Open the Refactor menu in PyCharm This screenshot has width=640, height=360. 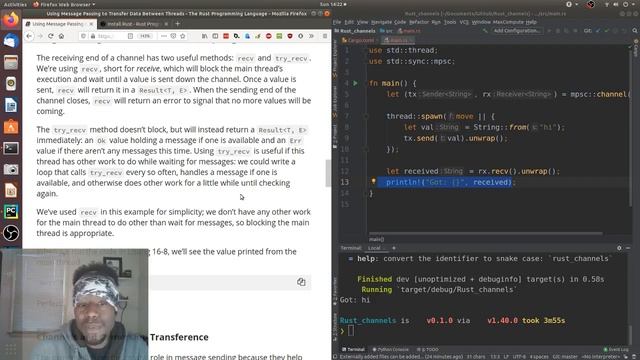419,22
